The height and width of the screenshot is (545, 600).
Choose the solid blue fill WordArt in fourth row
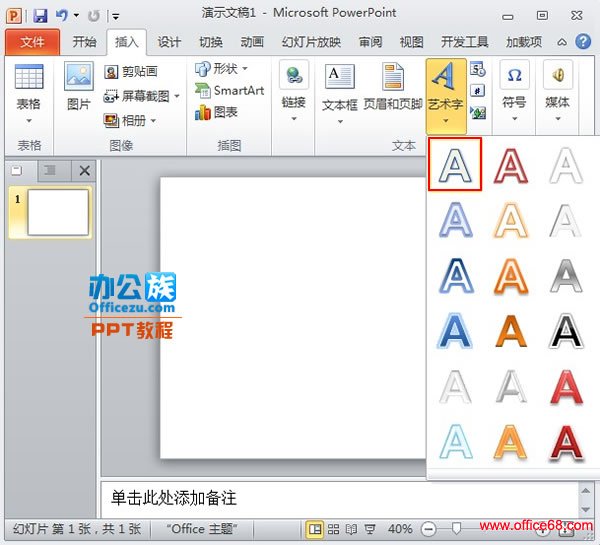point(455,331)
